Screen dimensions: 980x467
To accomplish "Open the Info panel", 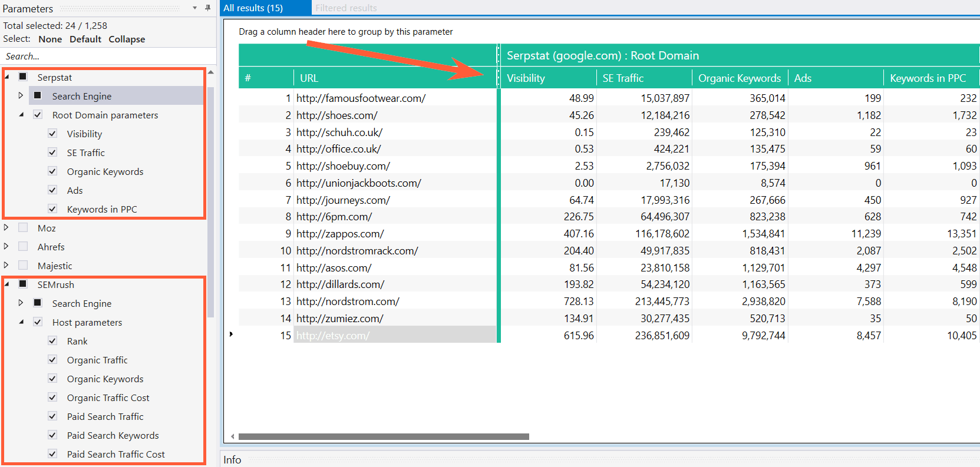I will pos(232,459).
